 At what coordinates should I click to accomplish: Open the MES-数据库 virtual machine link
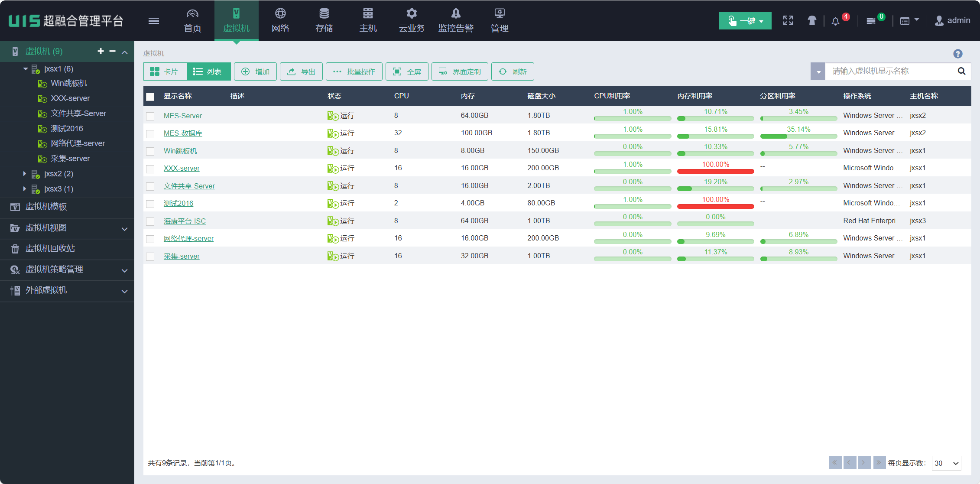(183, 133)
